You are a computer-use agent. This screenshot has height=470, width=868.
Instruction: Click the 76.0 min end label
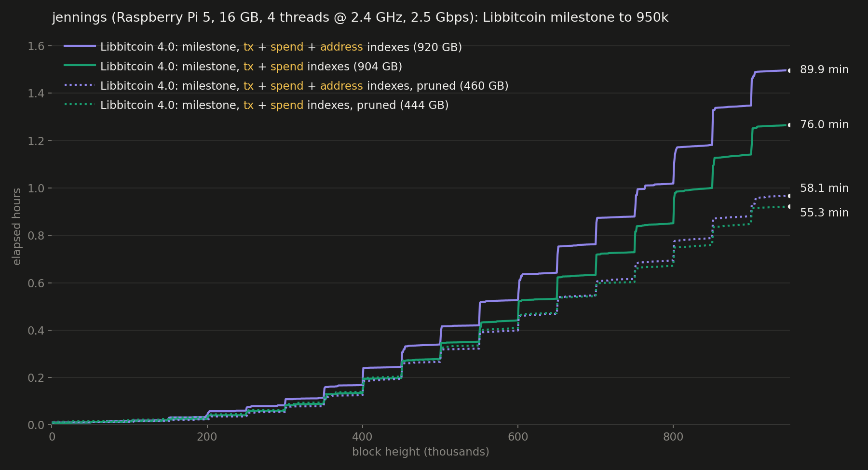(x=824, y=125)
